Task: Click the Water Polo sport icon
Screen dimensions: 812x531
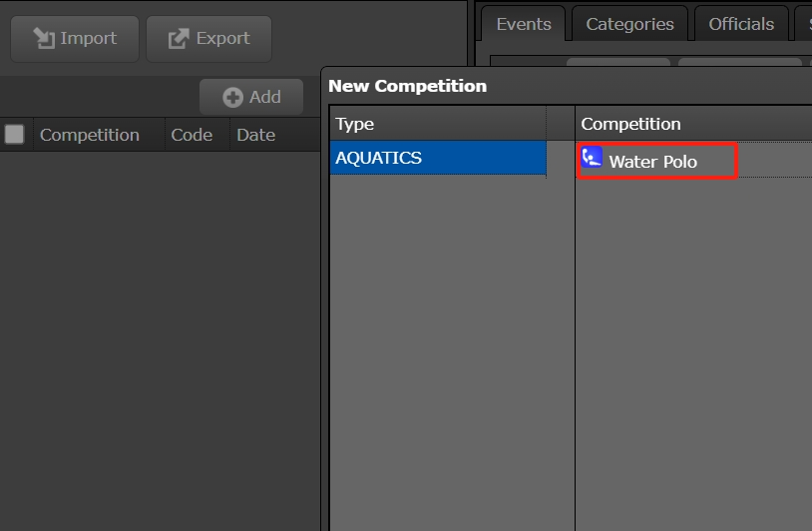Action: [x=592, y=159]
